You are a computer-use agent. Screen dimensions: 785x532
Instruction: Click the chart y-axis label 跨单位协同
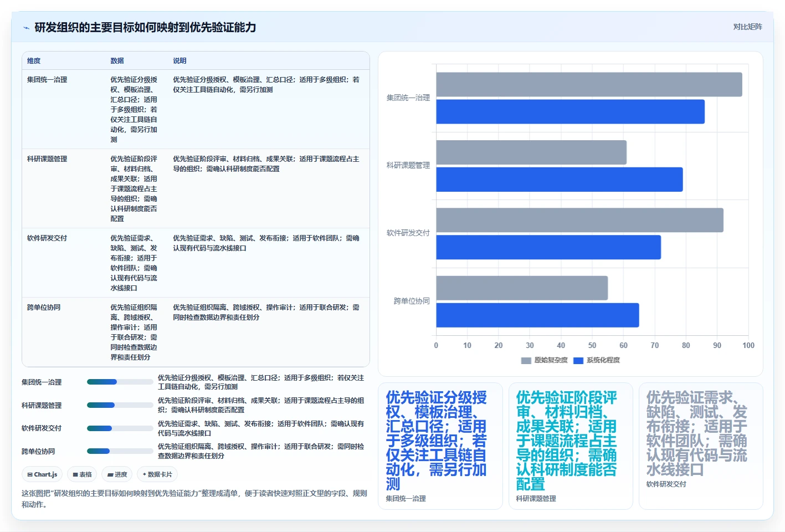click(412, 301)
